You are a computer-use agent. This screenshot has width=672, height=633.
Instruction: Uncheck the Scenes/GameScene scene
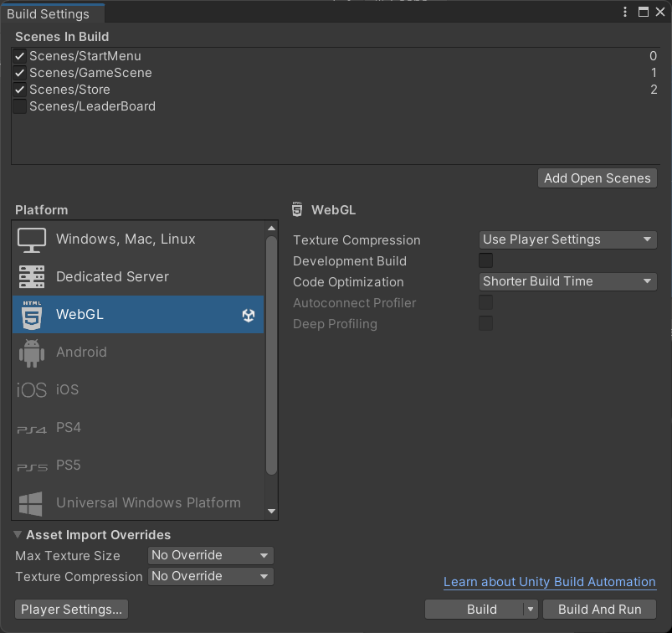click(x=20, y=73)
